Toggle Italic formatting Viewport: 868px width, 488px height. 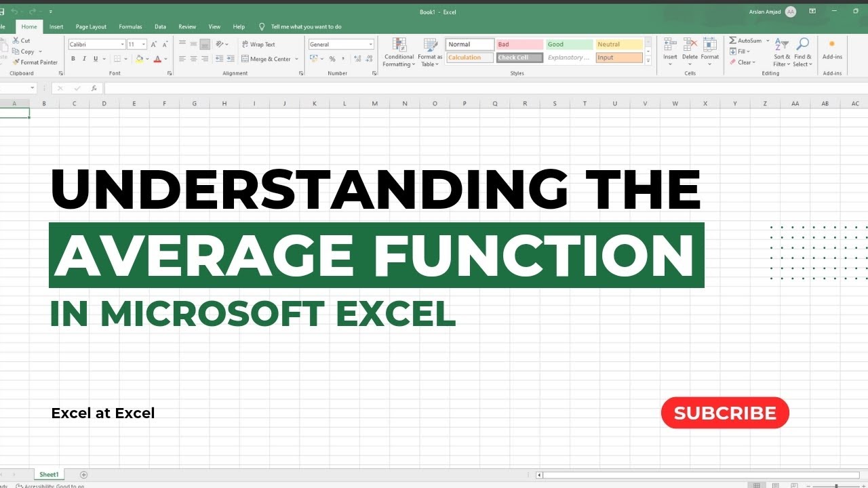84,59
